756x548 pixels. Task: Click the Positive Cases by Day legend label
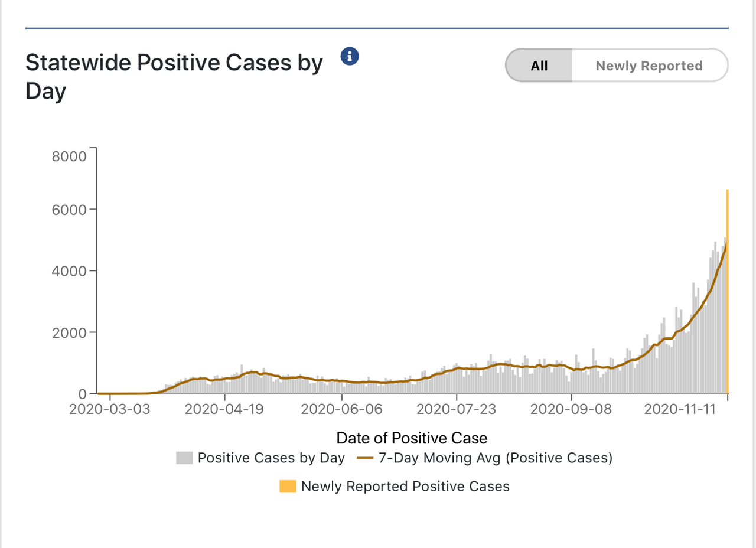click(271, 458)
